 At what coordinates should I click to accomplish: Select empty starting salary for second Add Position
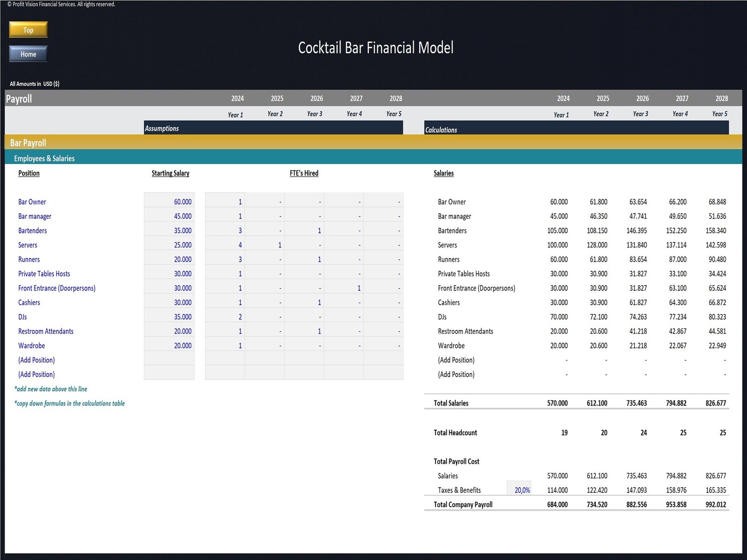click(x=169, y=374)
